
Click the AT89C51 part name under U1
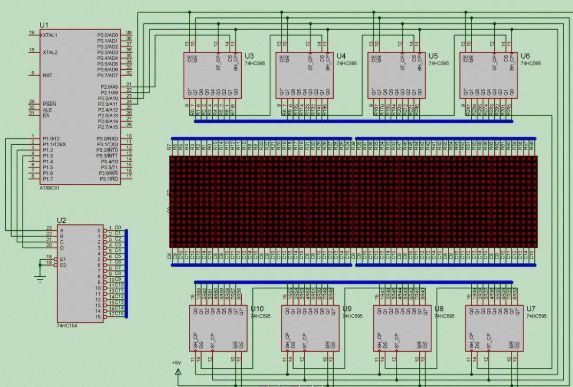[x=49, y=188]
